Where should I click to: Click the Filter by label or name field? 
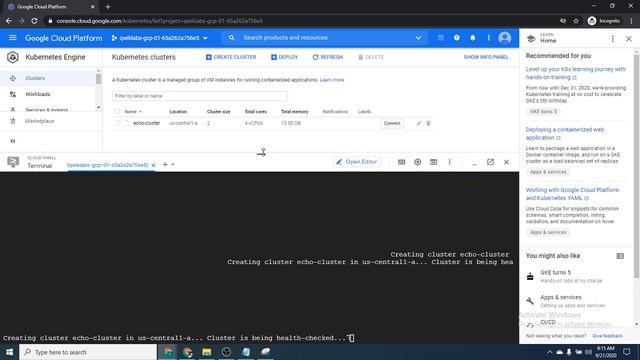point(200,96)
